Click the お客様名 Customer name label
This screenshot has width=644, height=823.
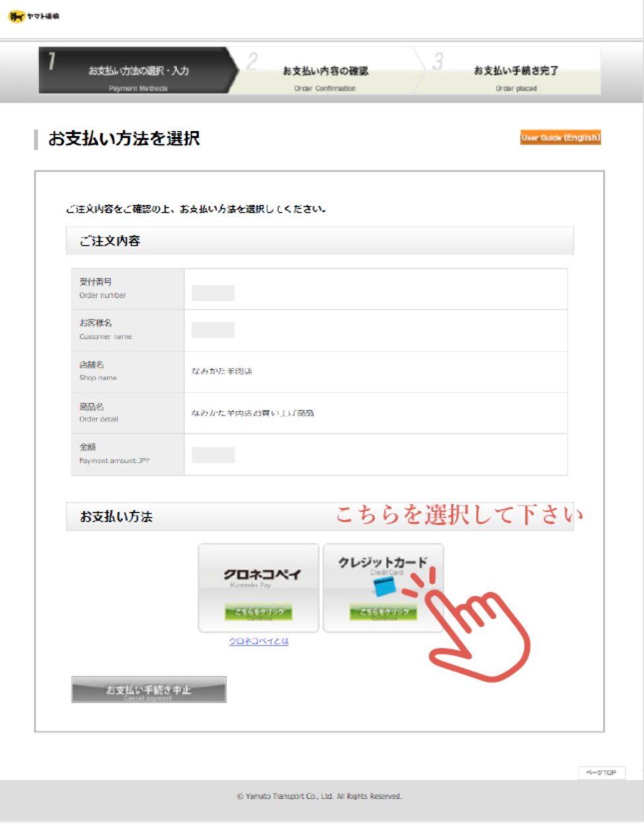click(x=106, y=329)
